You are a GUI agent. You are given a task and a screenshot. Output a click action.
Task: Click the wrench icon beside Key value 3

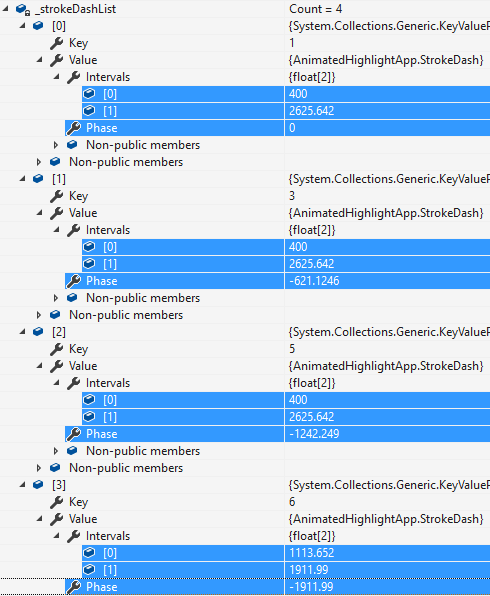point(57,196)
